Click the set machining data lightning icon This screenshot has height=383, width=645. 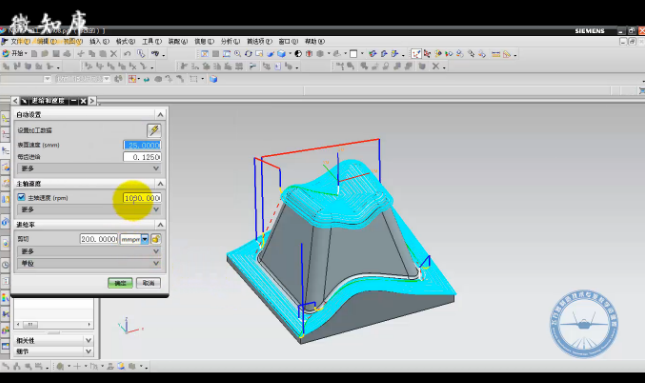point(154,130)
